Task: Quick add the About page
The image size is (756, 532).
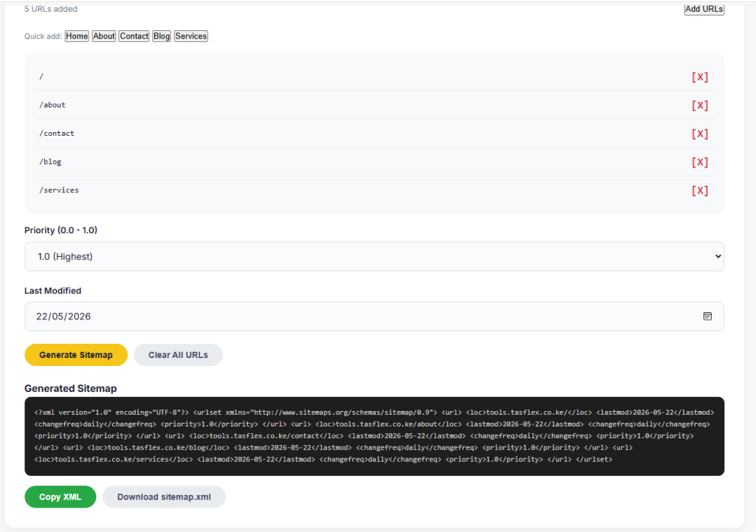Action: pyautogui.click(x=103, y=36)
